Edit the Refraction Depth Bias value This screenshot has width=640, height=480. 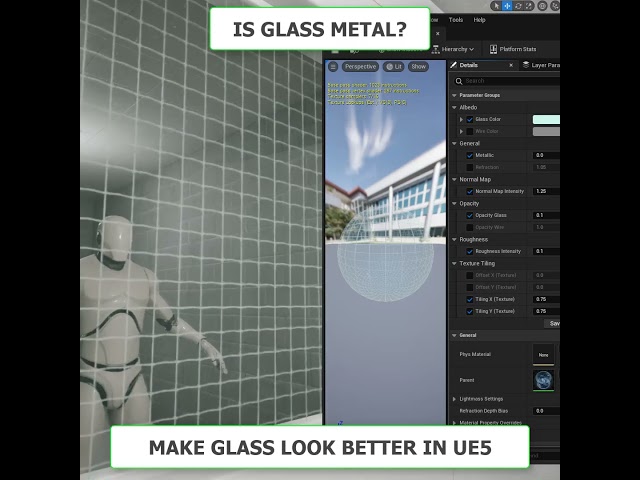(x=546, y=411)
